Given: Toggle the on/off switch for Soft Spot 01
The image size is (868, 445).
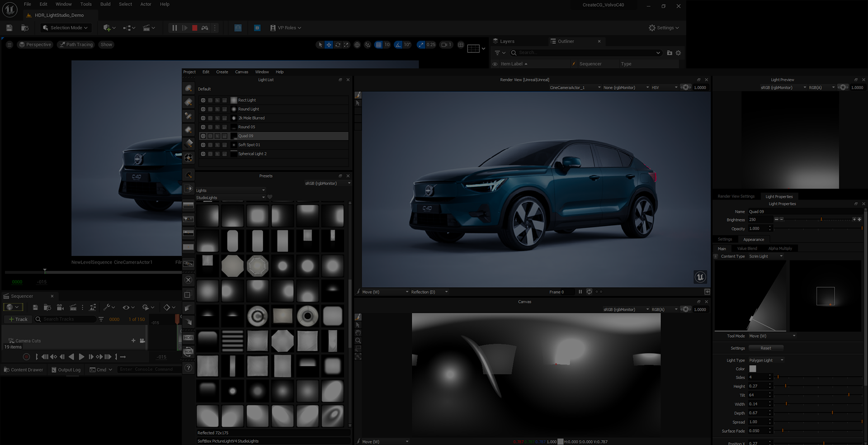Looking at the screenshot, I should [203, 145].
